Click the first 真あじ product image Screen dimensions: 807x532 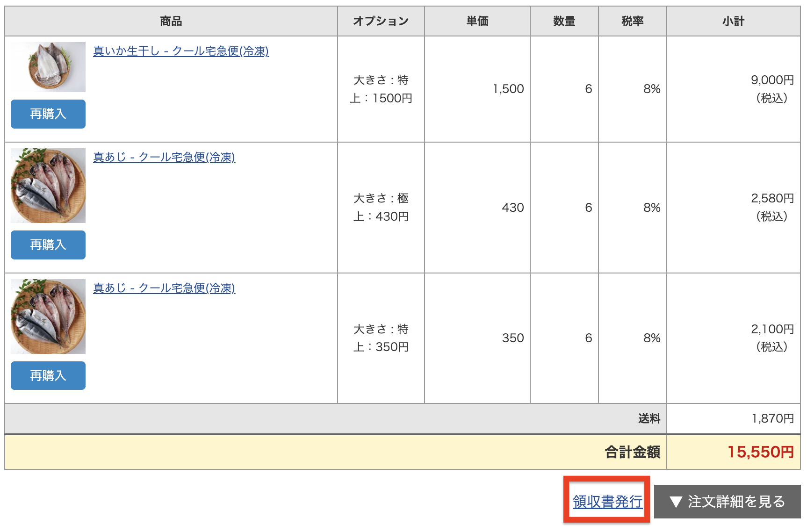47,185
